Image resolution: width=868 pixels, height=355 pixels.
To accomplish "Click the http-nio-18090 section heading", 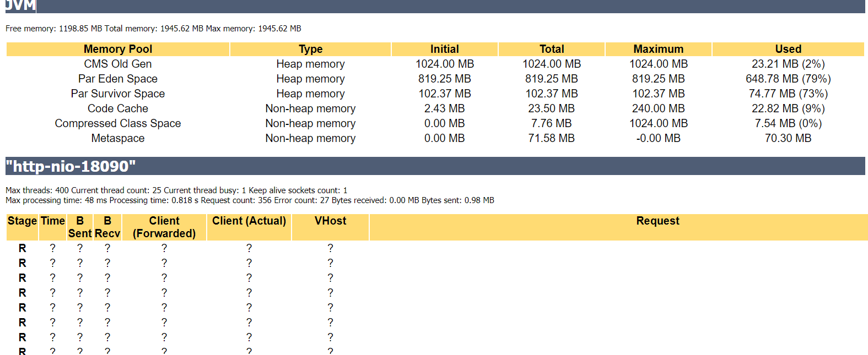I will (x=71, y=166).
